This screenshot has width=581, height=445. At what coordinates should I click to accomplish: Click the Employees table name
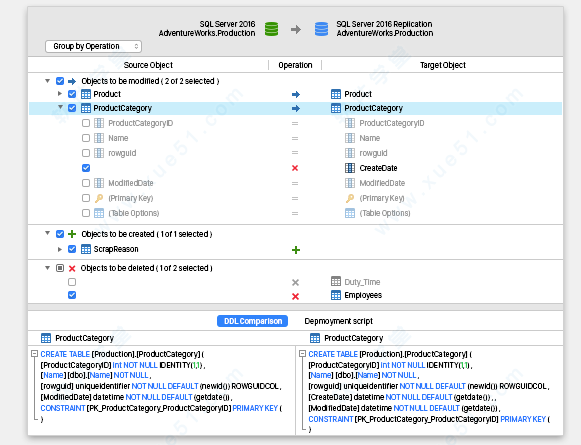pyautogui.click(x=363, y=295)
